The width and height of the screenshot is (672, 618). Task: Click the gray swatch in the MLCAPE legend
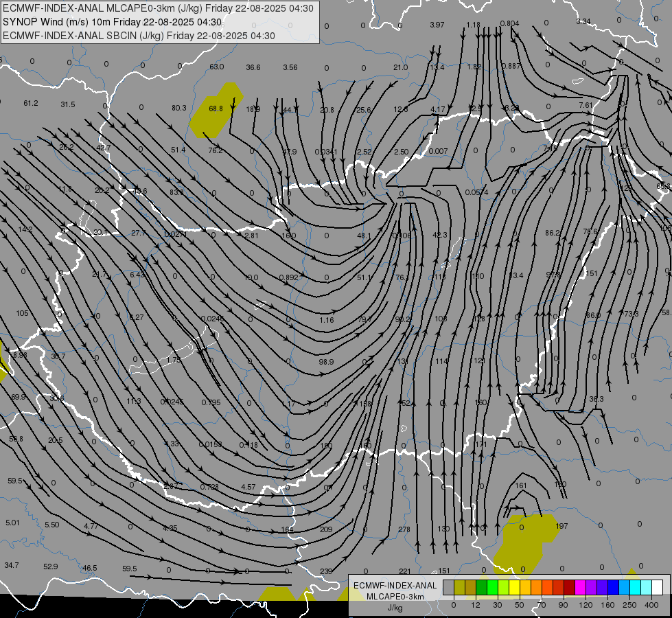point(449,587)
